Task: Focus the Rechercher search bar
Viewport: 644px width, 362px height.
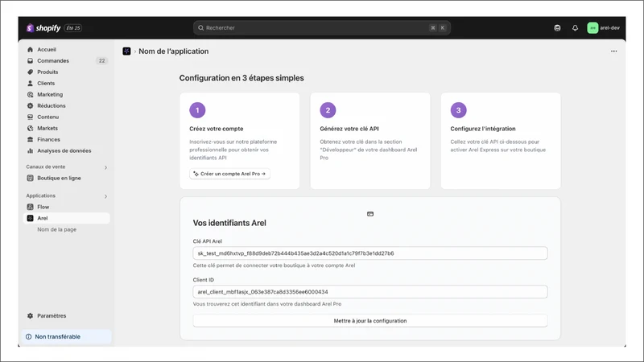Action: (x=321, y=28)
